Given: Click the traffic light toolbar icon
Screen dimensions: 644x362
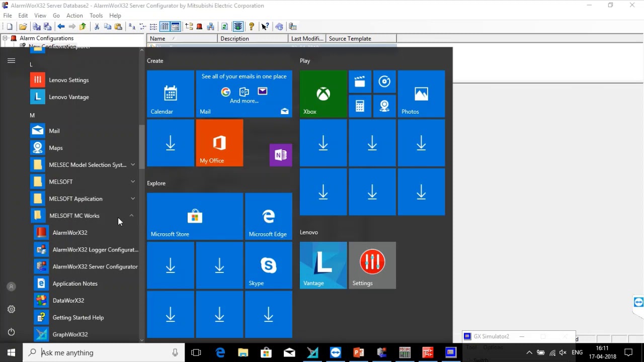Looking at the screenshot, I should (238, 27).
